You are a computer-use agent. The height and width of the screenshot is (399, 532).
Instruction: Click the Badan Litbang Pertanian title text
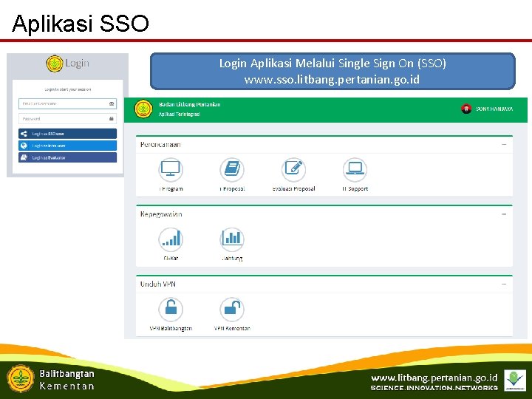coord(190,104)
